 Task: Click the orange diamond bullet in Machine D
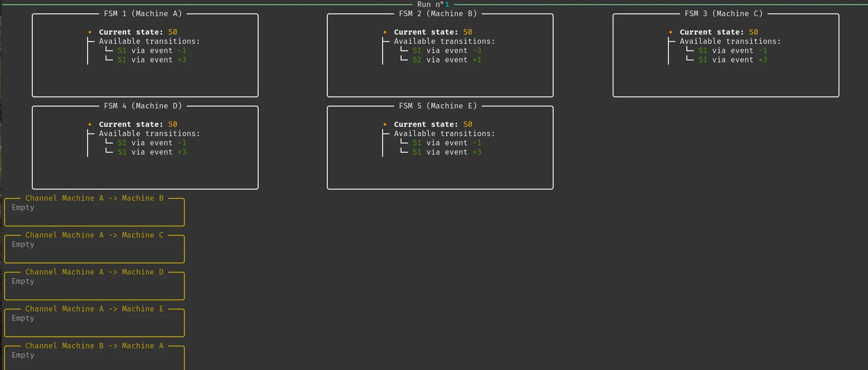[x=90, y=125]
